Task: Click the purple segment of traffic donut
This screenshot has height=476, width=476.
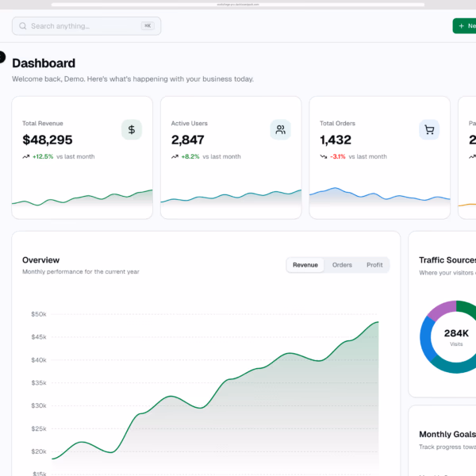Action: (x=442, y=310)
